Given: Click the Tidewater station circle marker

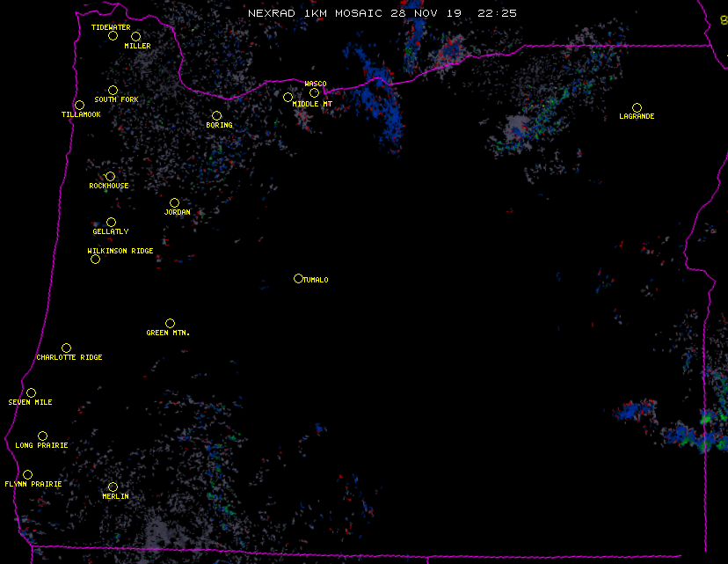Looking at the screenshot, I should pyautogui.click(x=113, y=36).
